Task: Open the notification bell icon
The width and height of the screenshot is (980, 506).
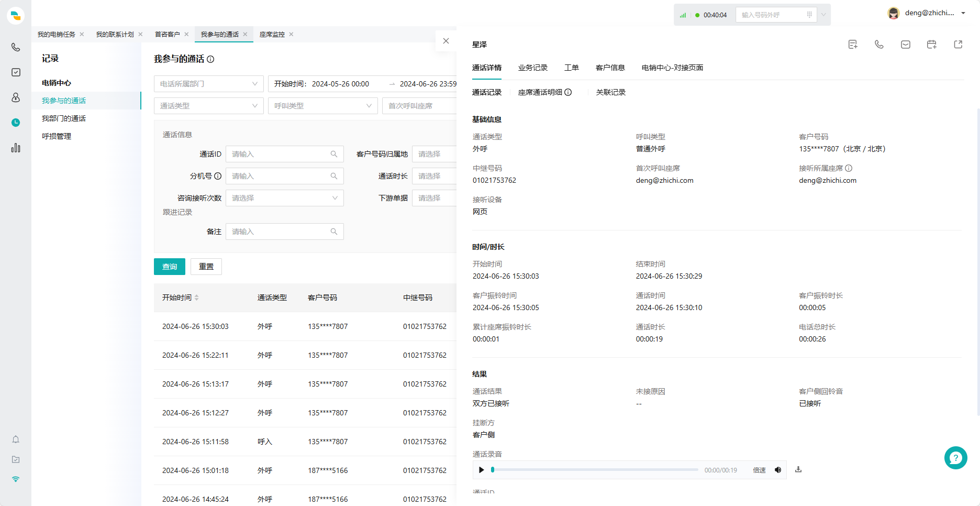Action: point(16,439)
